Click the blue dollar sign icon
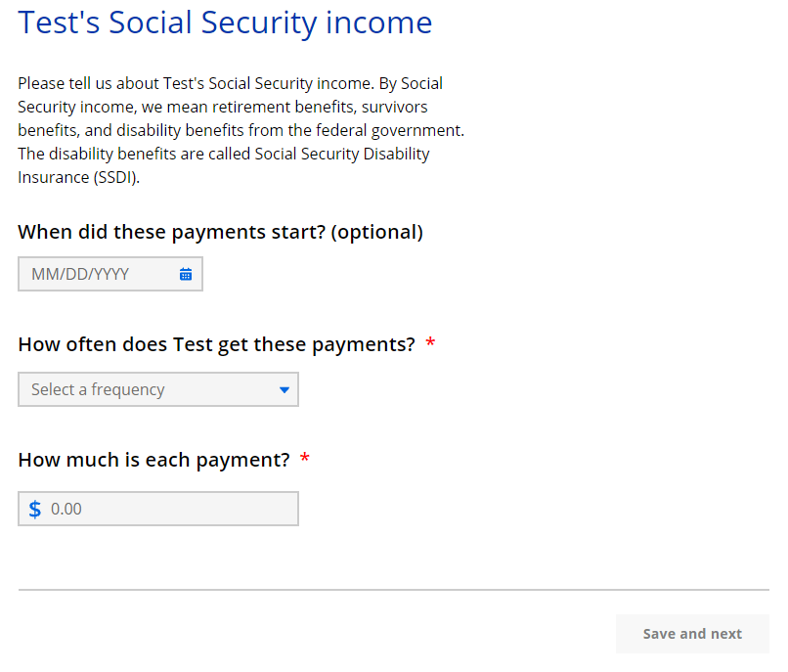This screenshot has height=672, width=788. click(x=35, y=510)
